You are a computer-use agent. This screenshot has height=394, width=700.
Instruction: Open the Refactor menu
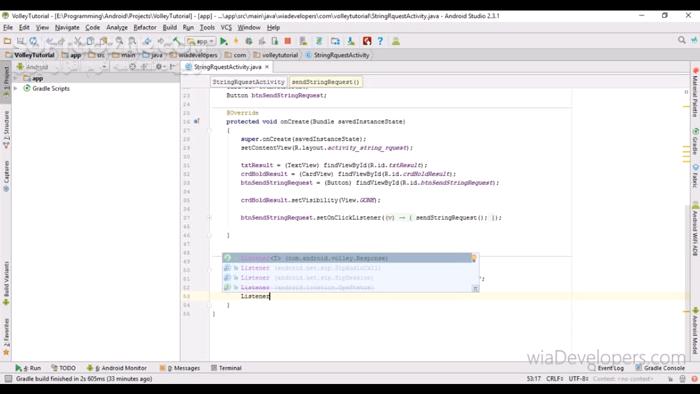(x=145, y=27)
